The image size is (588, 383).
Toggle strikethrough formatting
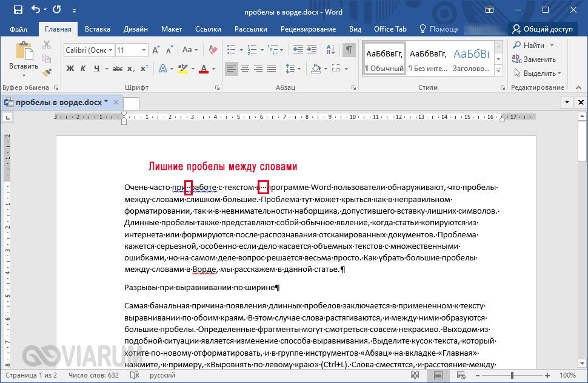(118, 69)
